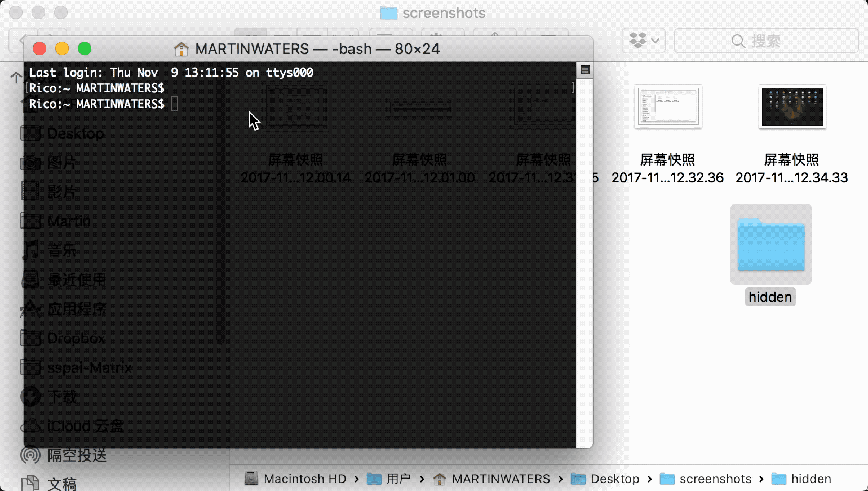The image size is (868, 491).
Task: Click the home icon in Terminal title bar
Action: pos(181,49)
